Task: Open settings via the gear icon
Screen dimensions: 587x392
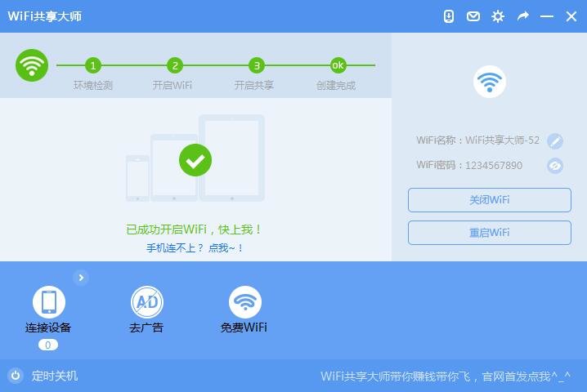Action: coord(498,16)
